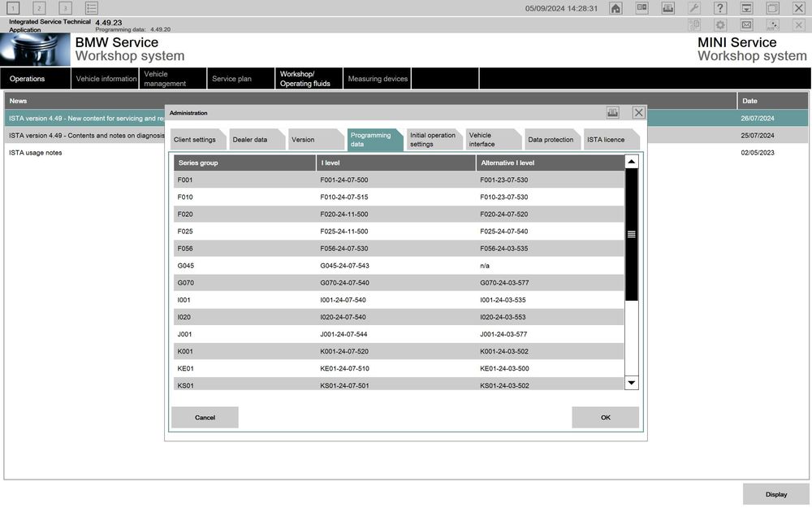This screenshot has height=508, width=812.
Task: Open the Measuring devices tab
Action: pos(377,78)
